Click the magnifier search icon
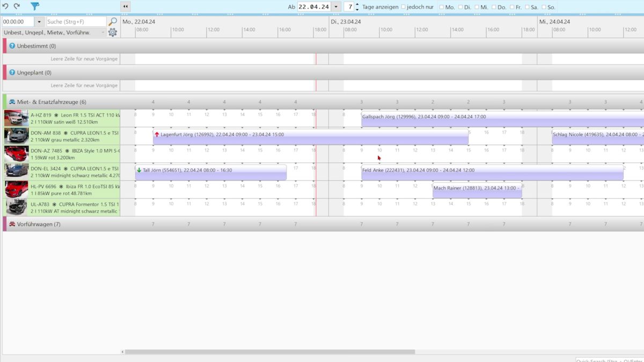The height and width of the screenshot is (362, 644). pyautogui.click(x=113, y=21)
